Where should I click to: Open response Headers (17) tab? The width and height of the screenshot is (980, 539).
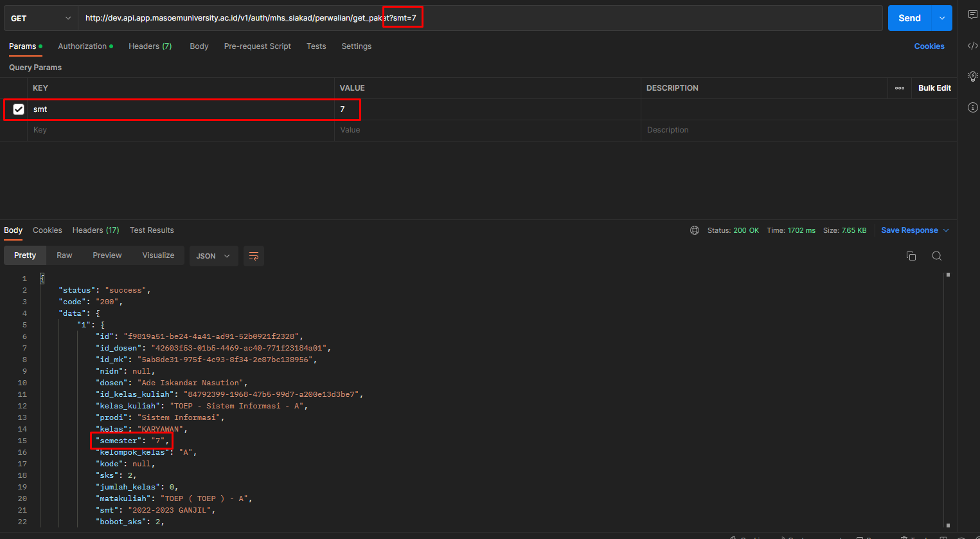pyautogui.click(x=96, y=230)
